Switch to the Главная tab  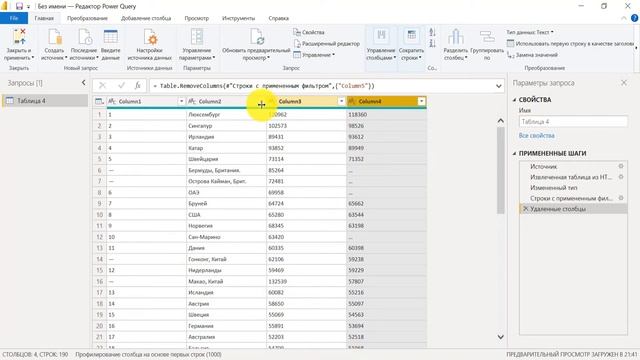click(x=44, y=18)
